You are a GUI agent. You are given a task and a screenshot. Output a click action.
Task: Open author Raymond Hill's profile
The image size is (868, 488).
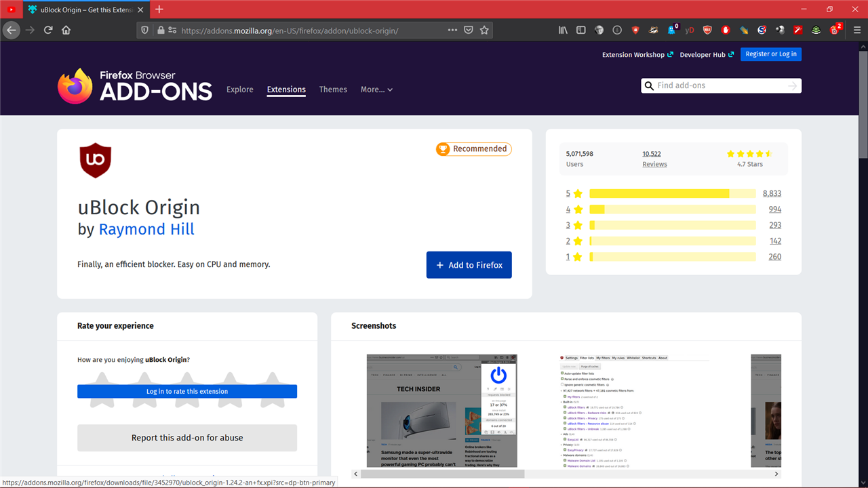tap(146, 229)
